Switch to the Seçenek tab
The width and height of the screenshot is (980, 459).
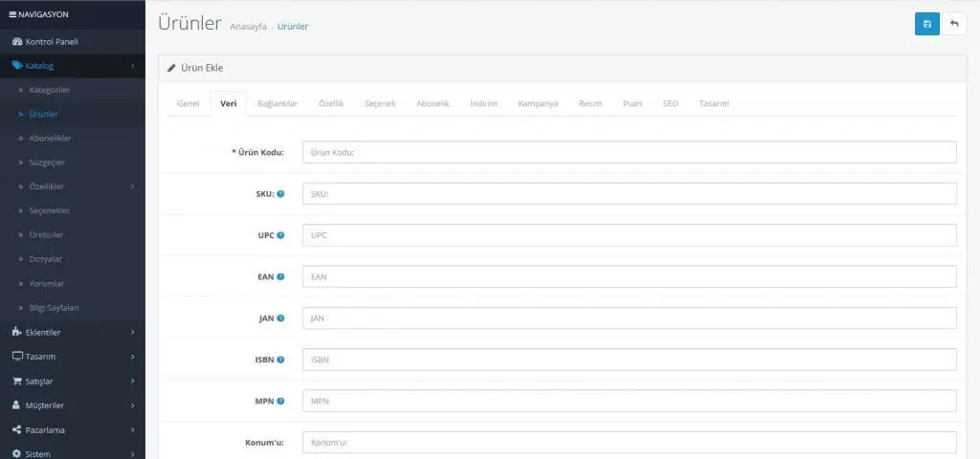(x=380, y=103)
